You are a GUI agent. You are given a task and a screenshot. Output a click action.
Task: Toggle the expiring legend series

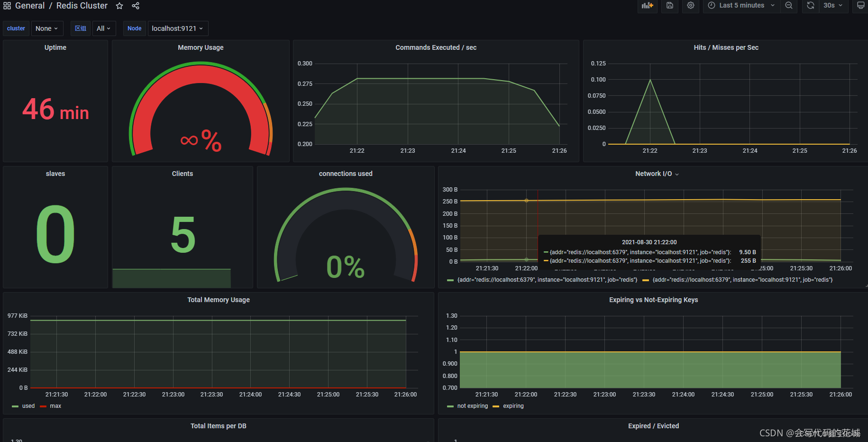pos(513,406)
